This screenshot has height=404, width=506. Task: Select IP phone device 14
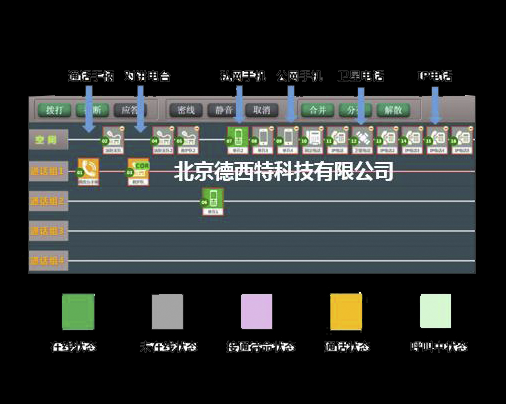coord(412,140)
